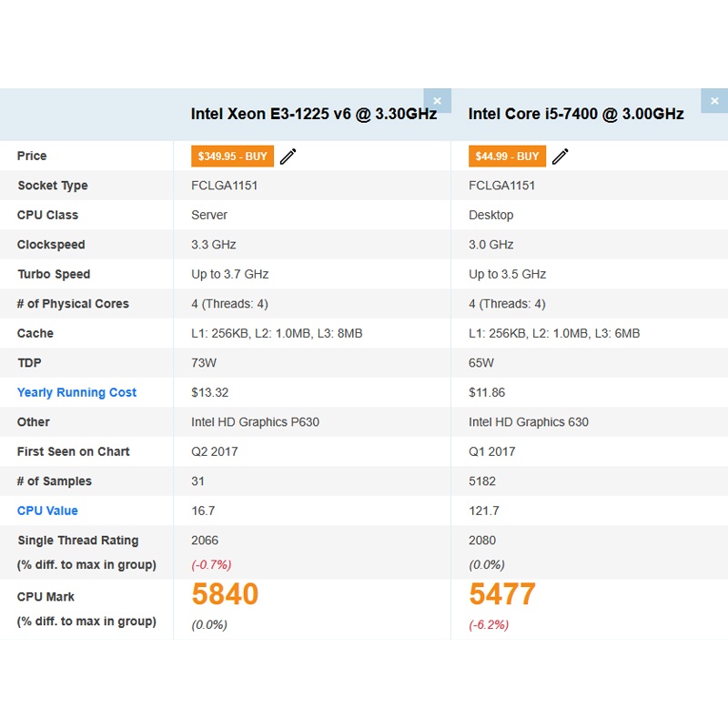The image size is (728, 728).
Task: Click the Clockspeed value 3.3 GHz
Action: point(214,245)
